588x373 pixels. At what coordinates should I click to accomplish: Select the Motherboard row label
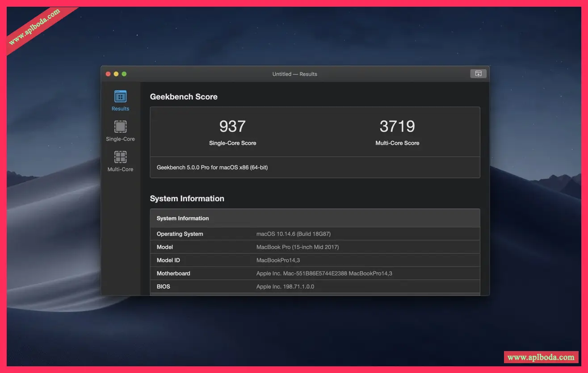click(x=173, y=273)
